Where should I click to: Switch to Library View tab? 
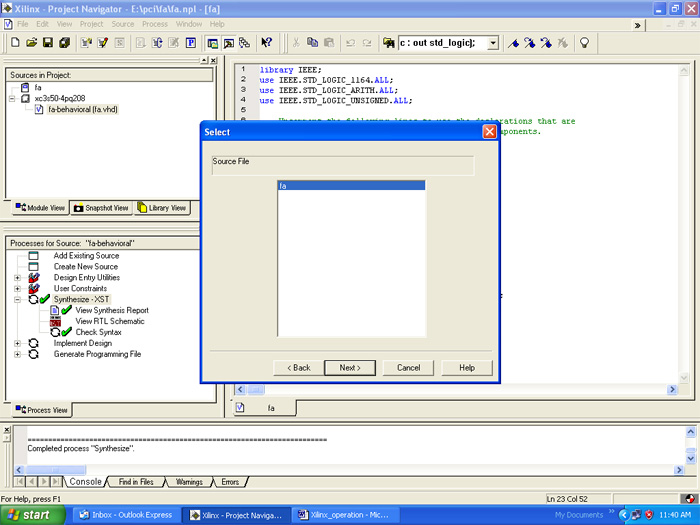click(162, 208)
